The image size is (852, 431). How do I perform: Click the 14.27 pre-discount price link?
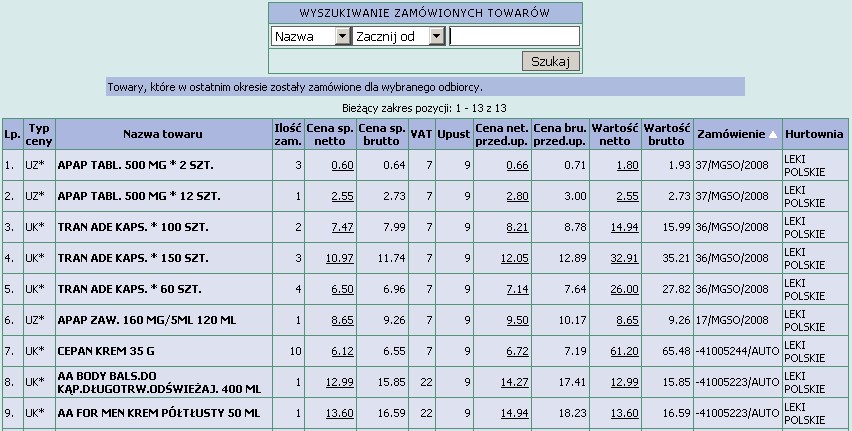(x=514, y=381)
